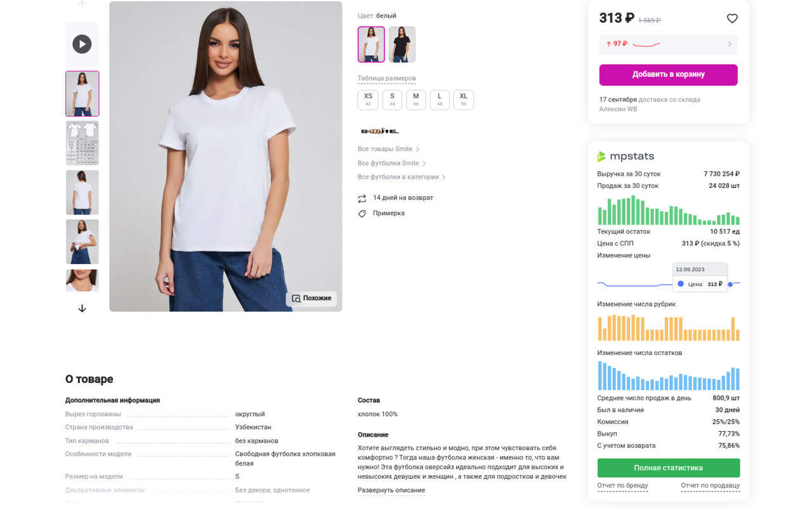
Task: View the back-view product thumbnail
Action: [x=82, y=192]
